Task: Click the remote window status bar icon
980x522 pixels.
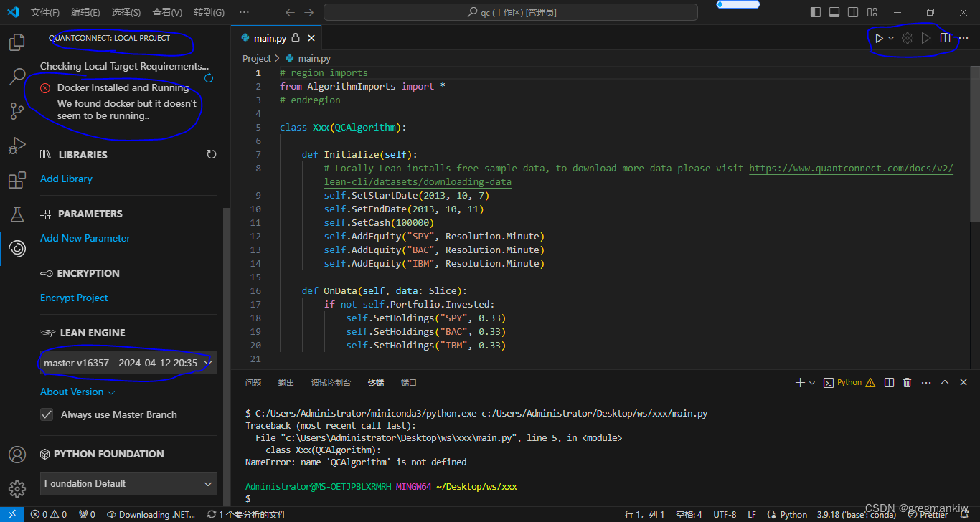Action: click(12, 514)
